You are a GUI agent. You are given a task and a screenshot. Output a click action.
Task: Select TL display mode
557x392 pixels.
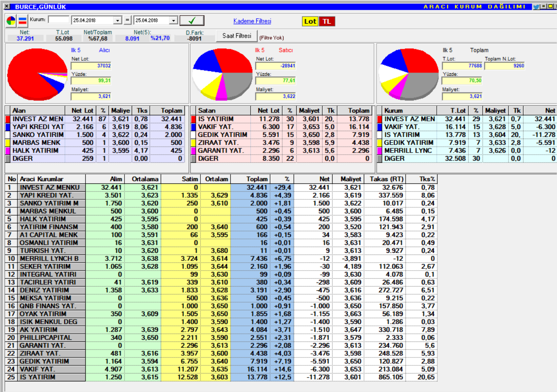coord(327,21)
